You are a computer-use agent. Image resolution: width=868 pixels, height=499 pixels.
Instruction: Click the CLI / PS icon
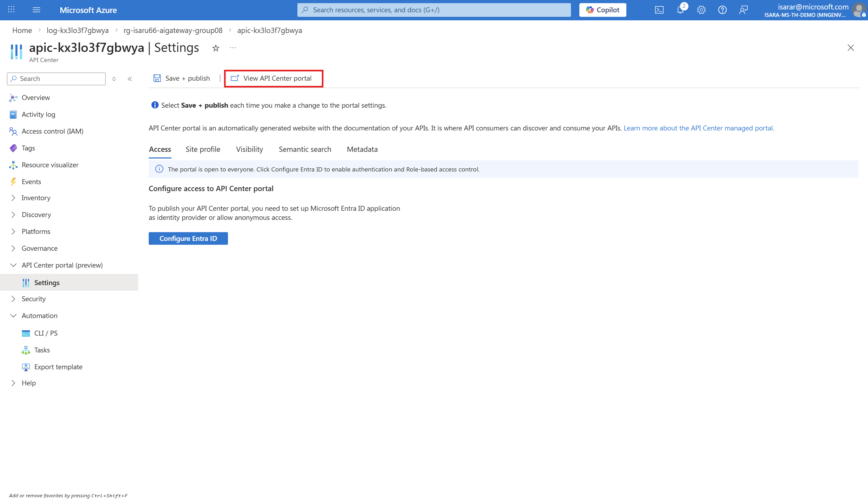tap(26, 333)
